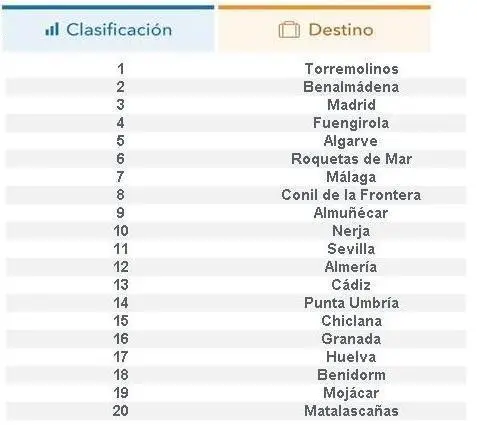Choose Madrid in the destination list
This screenshot has width=477, height=425.
coord(351,105)
